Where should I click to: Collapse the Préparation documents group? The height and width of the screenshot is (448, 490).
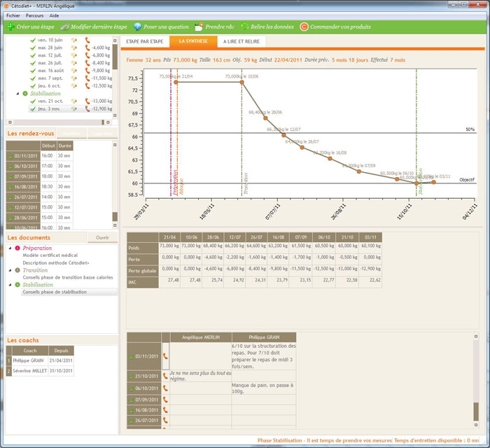coord(10,248)
